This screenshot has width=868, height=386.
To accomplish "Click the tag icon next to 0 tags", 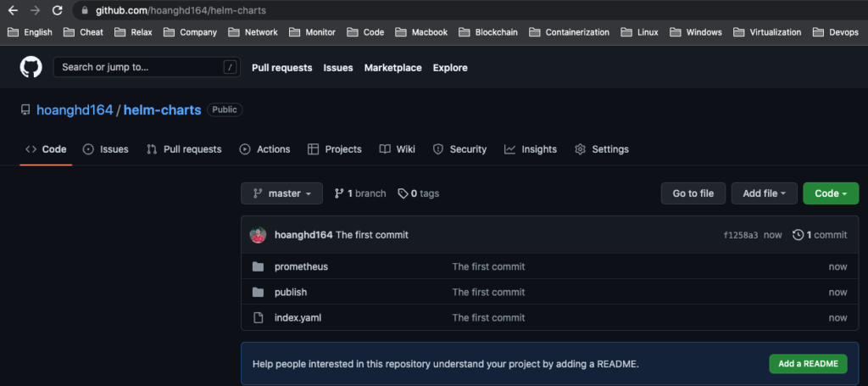I will (x=403, y=193).
